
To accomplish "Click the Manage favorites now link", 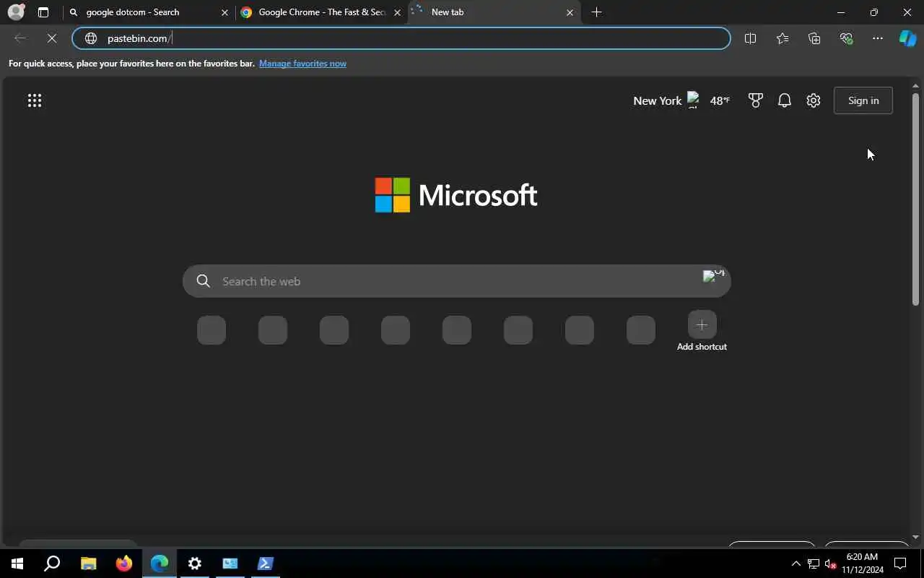I will [x=302, y=64].
